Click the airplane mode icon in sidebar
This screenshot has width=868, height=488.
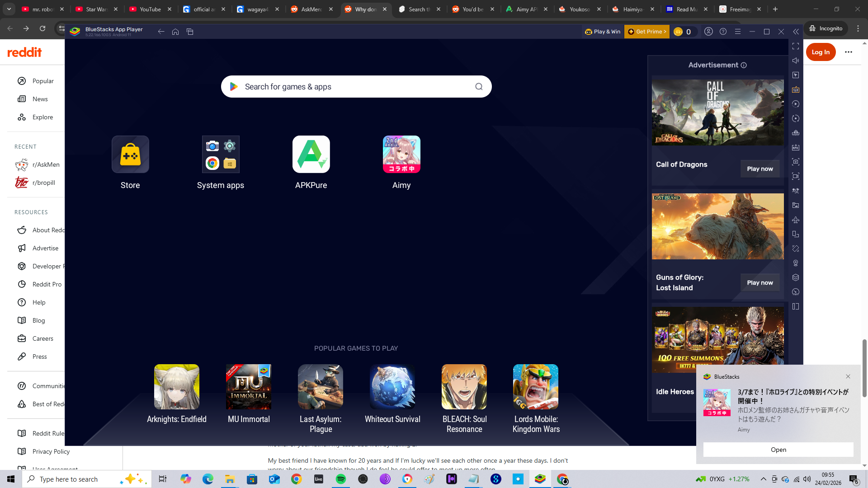tap(796, 220)
